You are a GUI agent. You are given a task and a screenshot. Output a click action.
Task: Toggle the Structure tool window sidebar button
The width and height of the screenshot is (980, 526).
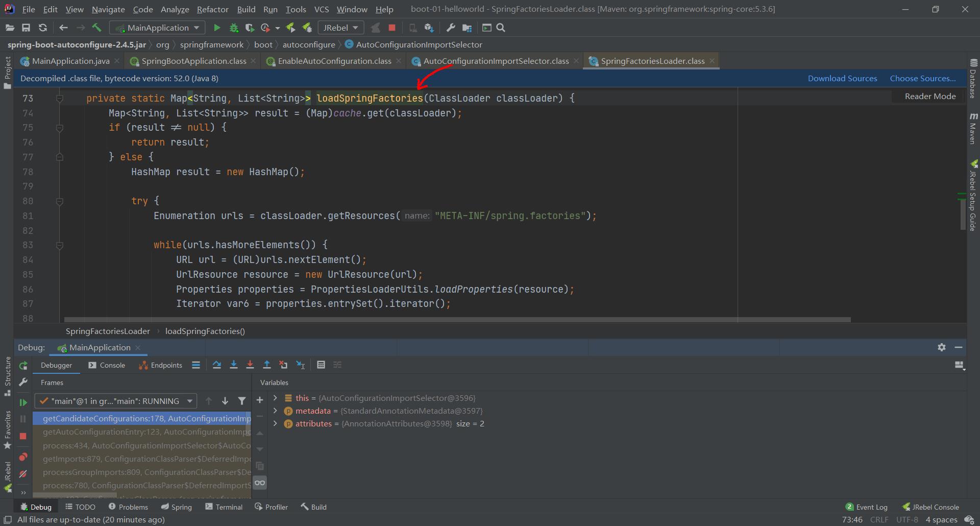point(7,376)
